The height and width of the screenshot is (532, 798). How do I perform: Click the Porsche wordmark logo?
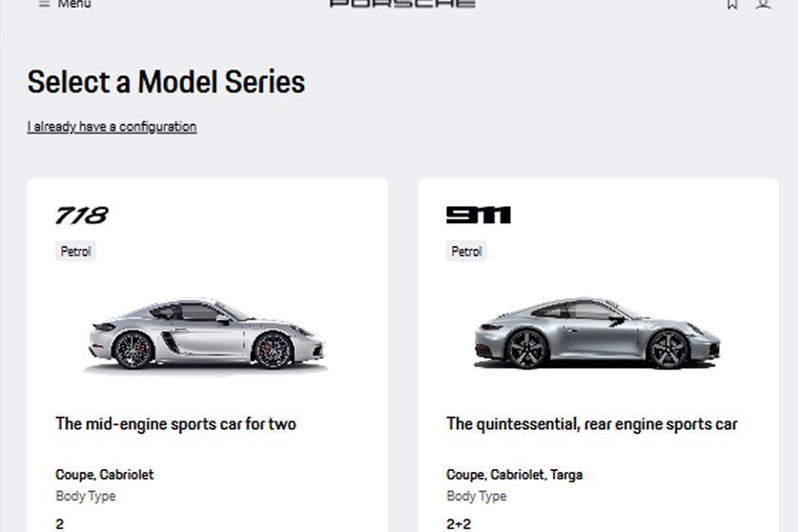tap(402, 3)
